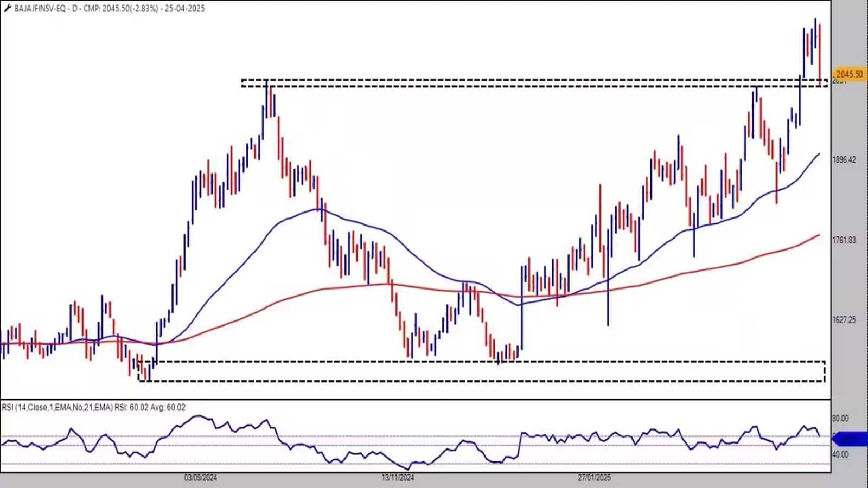Click the right end of the blue moving average
This screenshot has height=488, width=868.
tap(818, 155)
